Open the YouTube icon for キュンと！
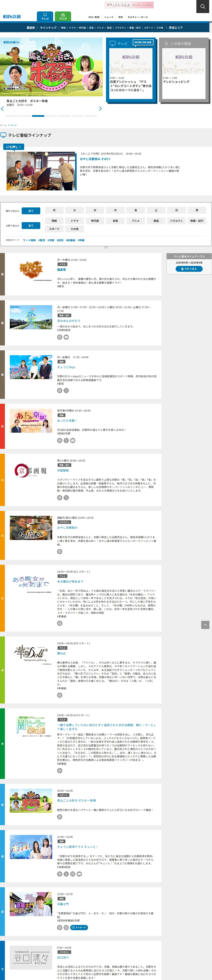Image resolution: width=212 pixels, height=980 pixels. click(x=79, y=874)
